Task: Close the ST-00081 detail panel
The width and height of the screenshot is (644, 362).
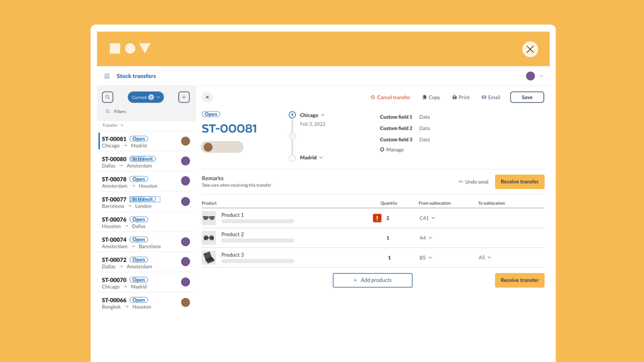Action: (207, 97)
